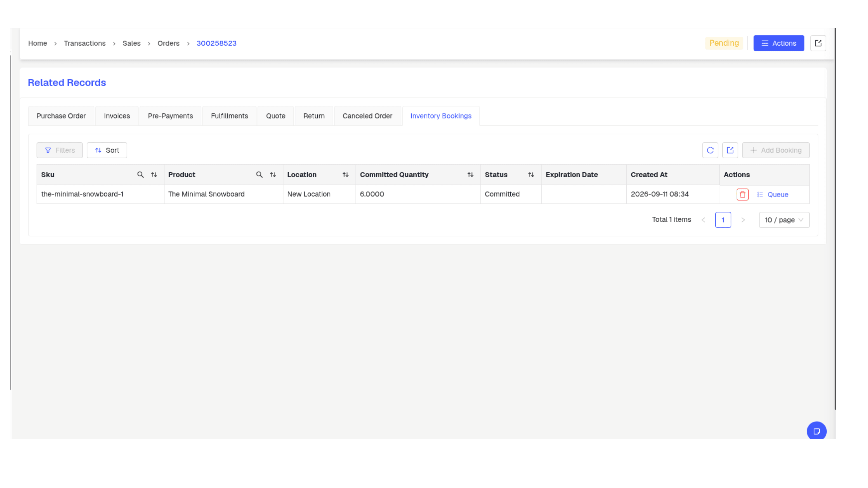Switch to the Purchase Order tab
Screen dimensions: 868x488
tap(61, 116)
